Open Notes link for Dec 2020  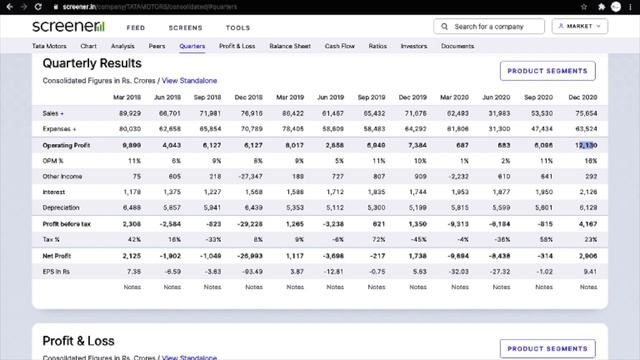click(x=589, y=287)
